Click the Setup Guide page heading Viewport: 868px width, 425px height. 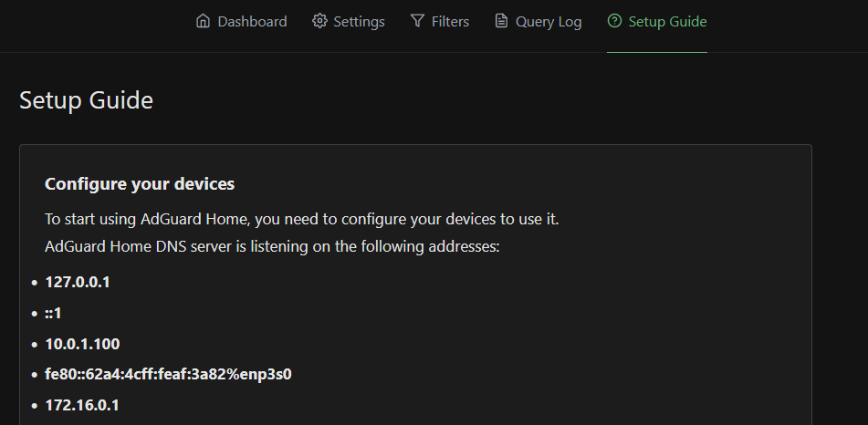pyautogui.click(x=86, y=100)
